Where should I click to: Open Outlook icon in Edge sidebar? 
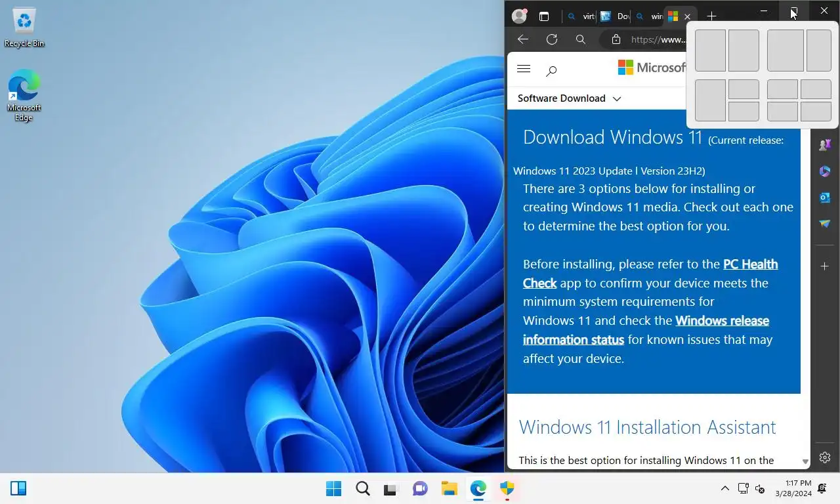[825, 198]
